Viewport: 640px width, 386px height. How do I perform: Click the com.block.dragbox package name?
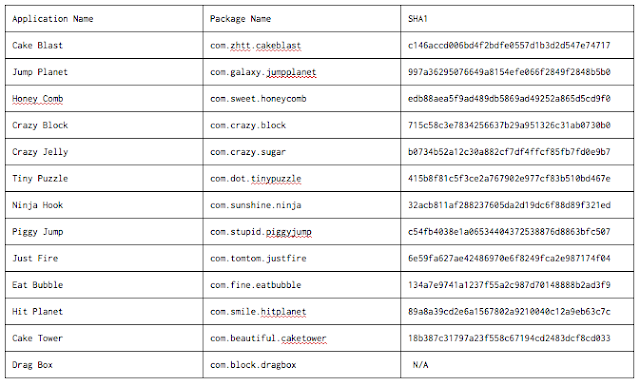click(253, 365)
